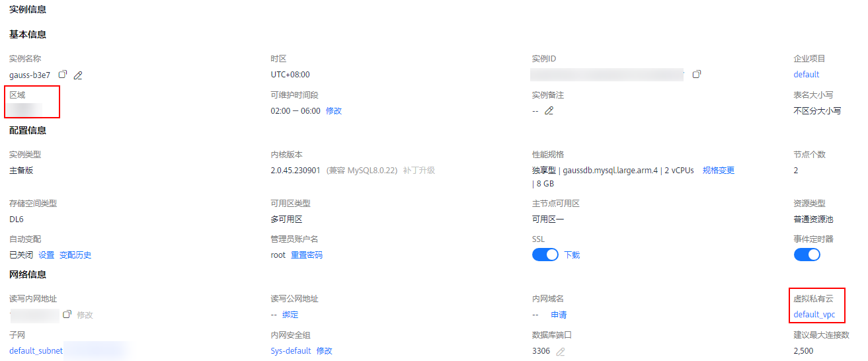This screenshot has width=868, height=361.
Task: Click 修改 beside the private IP address
Action: (85, 315)
